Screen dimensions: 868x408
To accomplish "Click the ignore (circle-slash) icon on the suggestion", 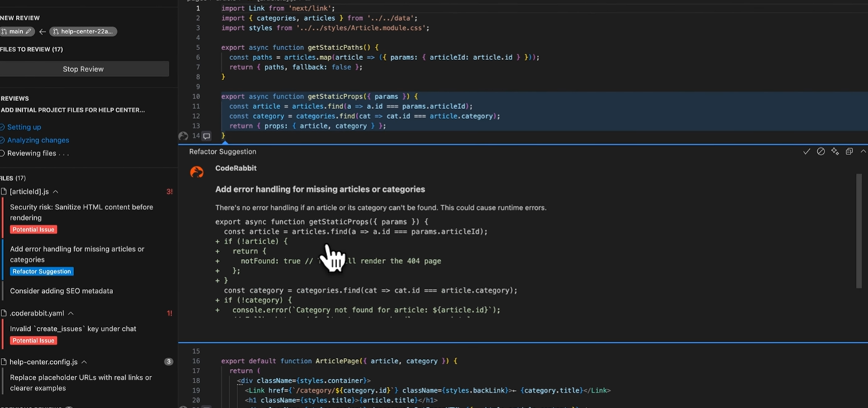I will point(821,152).
